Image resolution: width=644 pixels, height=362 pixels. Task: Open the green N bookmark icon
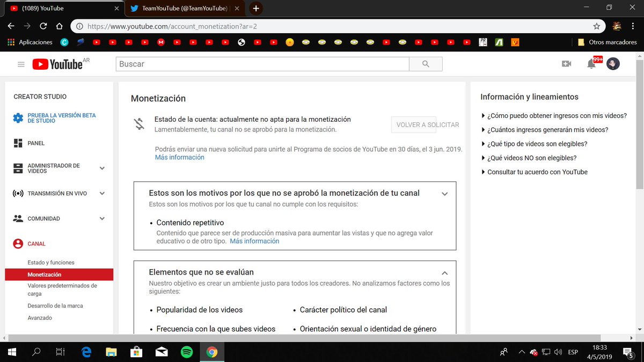coord(499,42)
